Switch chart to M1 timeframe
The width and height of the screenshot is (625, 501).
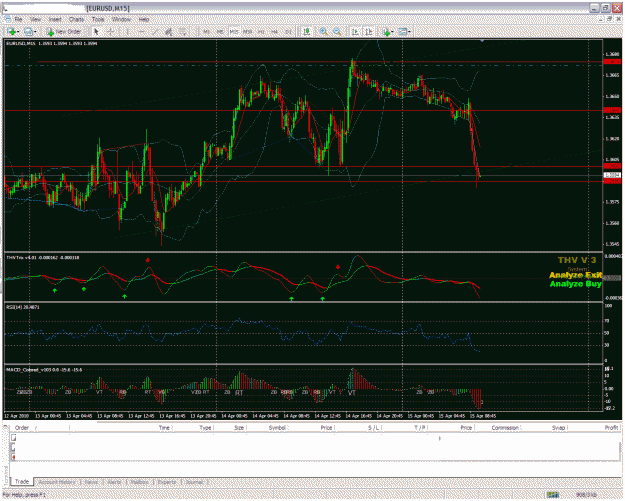206,31
